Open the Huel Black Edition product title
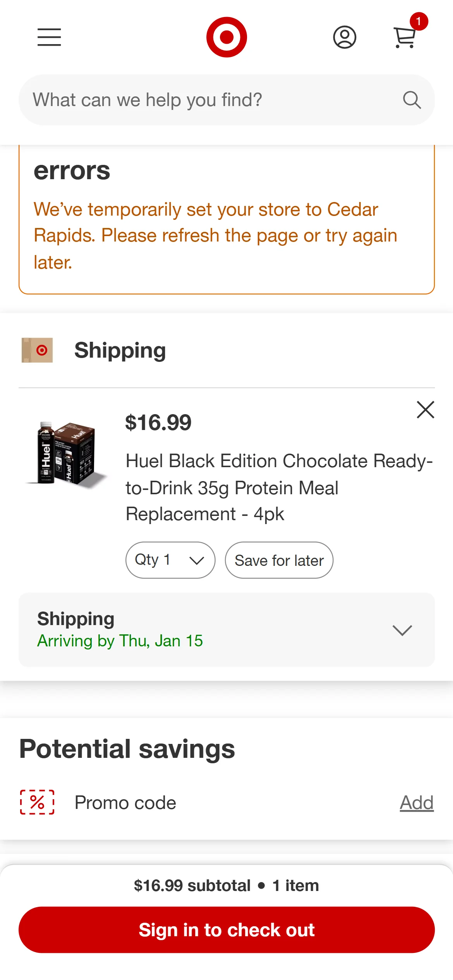453x980 pixels. pos(279,487)
